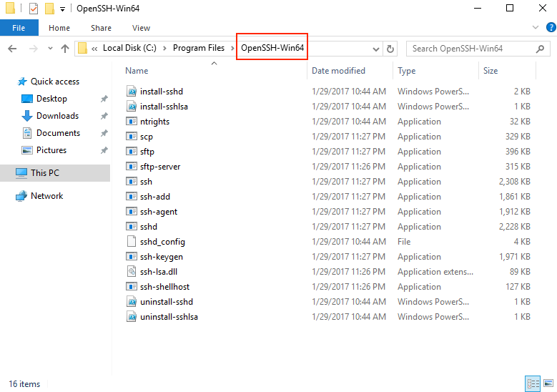Viewport: 557px width, 392px height.
Task: Click the Help question mark icon
Action: point(550,28)
